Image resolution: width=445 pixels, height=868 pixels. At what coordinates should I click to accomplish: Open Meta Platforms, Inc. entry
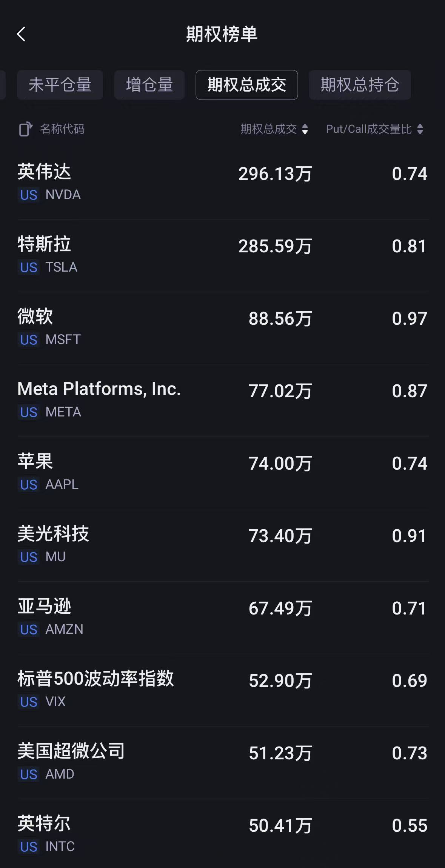223,400
